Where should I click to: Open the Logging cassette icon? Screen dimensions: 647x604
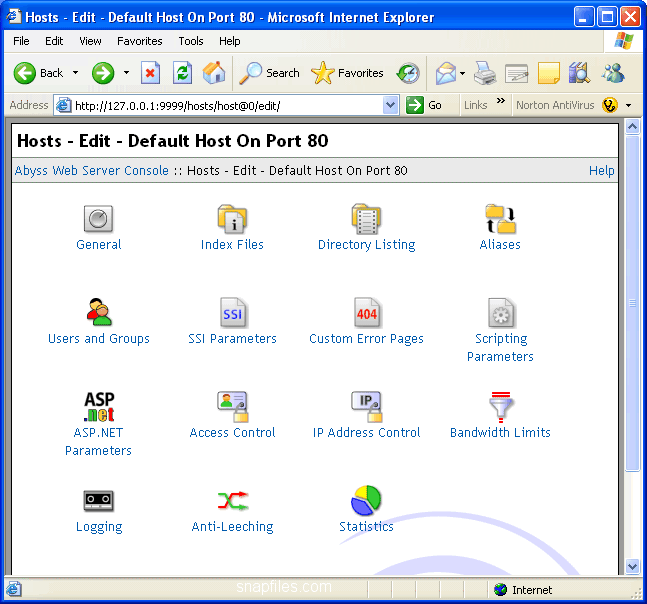98,500
